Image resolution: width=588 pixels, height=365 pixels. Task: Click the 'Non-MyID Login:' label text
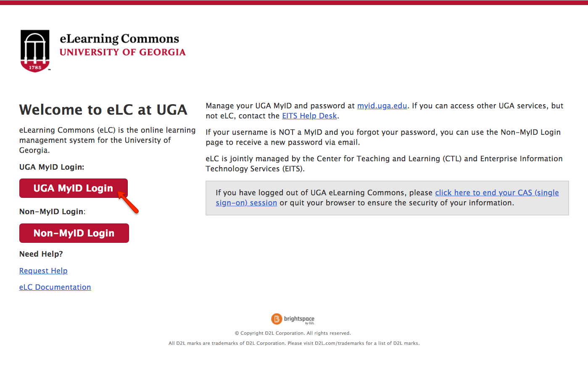coord(53,212)
